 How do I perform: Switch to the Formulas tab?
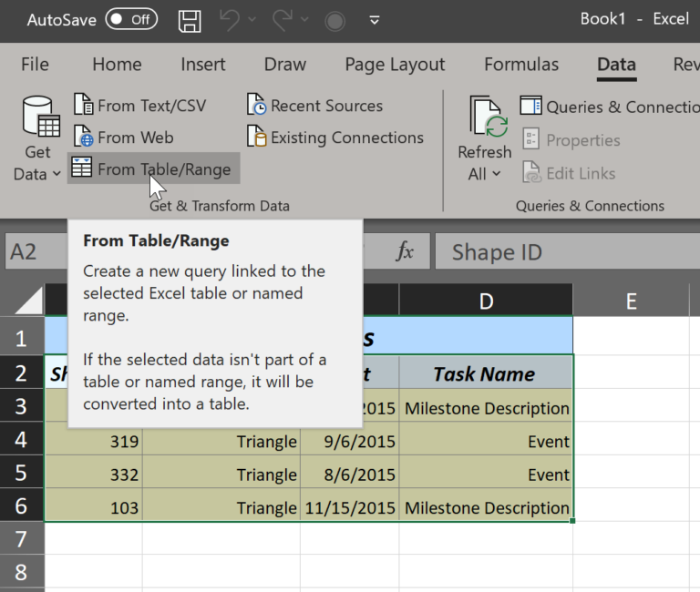[x=521, y=65]
